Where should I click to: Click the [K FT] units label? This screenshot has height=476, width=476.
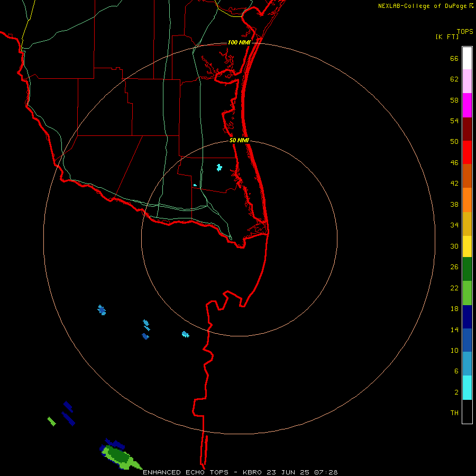point(447,36)
